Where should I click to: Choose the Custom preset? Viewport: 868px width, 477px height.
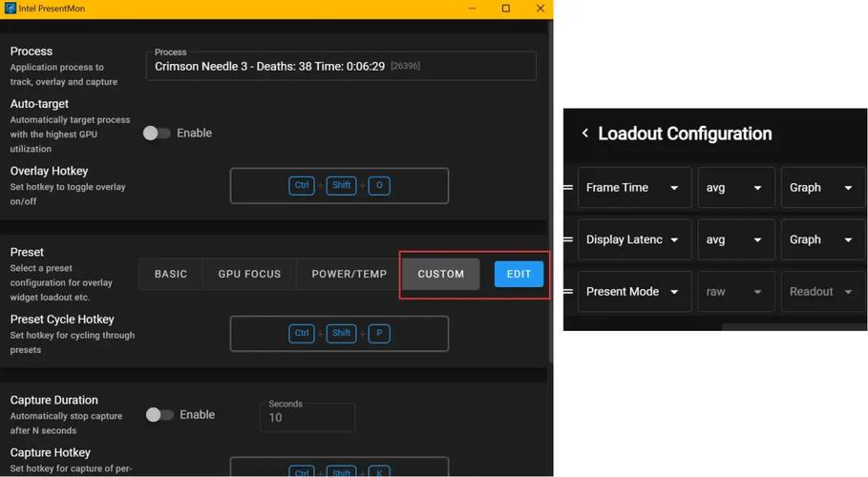tap(440, 274)
